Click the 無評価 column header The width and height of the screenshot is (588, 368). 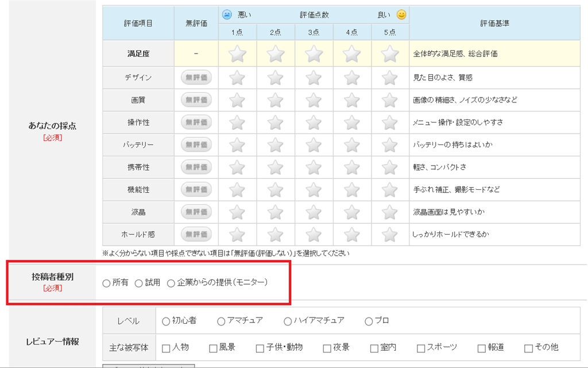[x=196, y=23]
